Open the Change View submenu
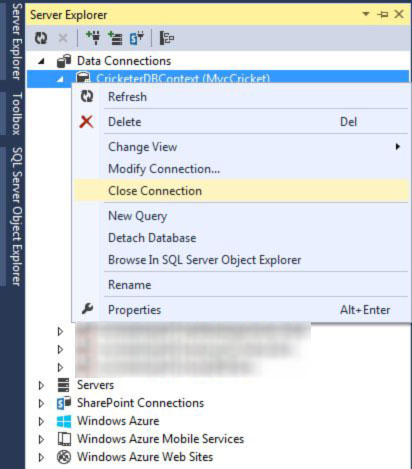Screen dimensions: 412x469 pos(241,147)
